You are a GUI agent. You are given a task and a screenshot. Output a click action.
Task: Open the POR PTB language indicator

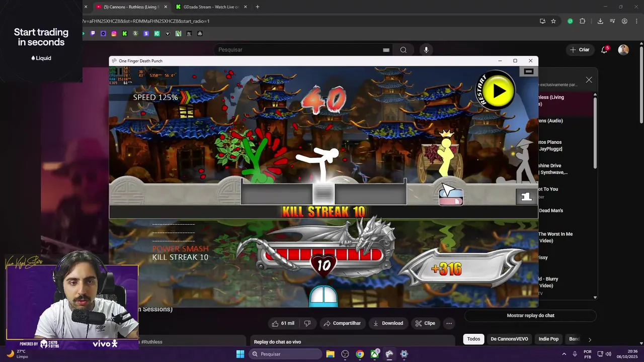[588, 354]
